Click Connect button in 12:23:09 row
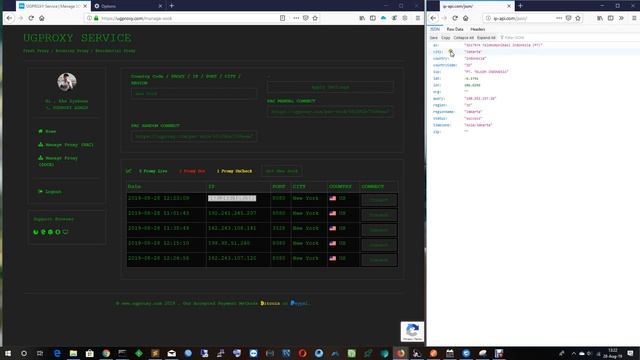The height and width of the screenshot is (360, 640). (379, 200)
